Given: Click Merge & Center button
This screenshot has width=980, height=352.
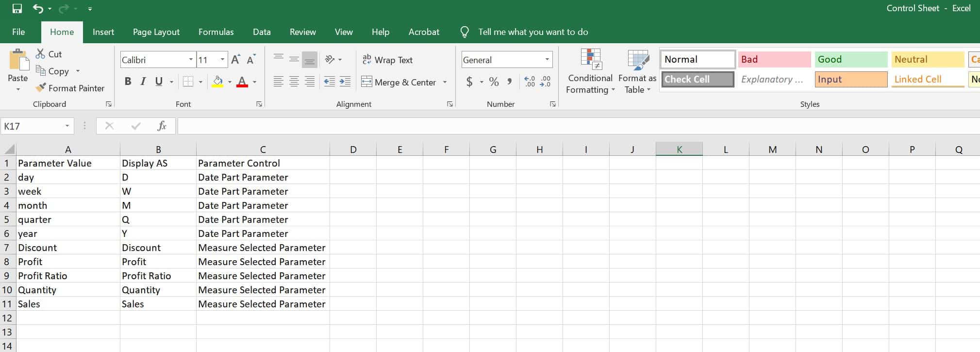Looking at the screenshot, I should [399, 82].
